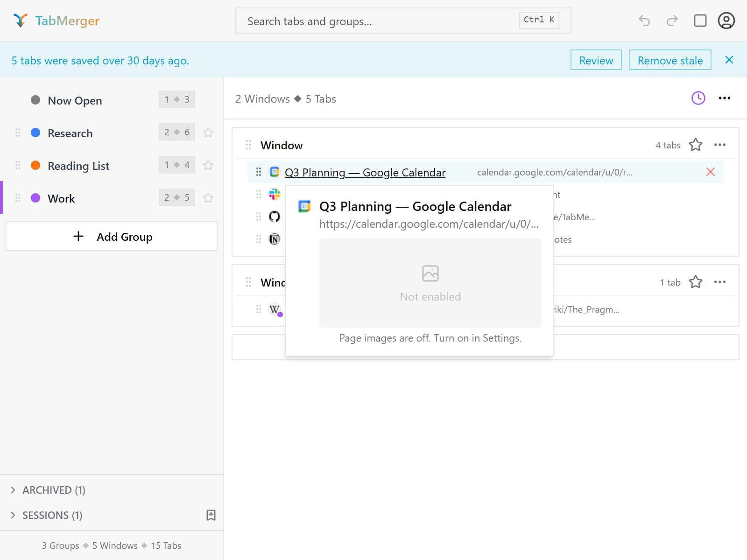Click the Window title of first window
The image size is (747, 560).
tap(282, 146)
